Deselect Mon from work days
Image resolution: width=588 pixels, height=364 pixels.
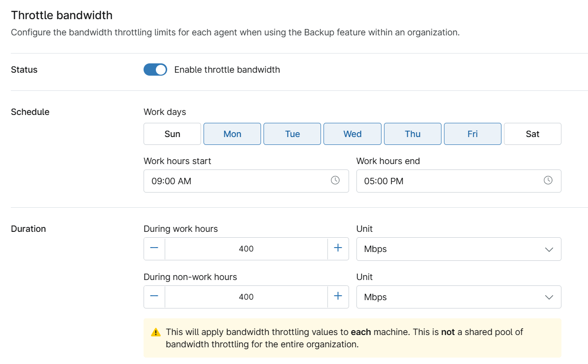[232, 134]
